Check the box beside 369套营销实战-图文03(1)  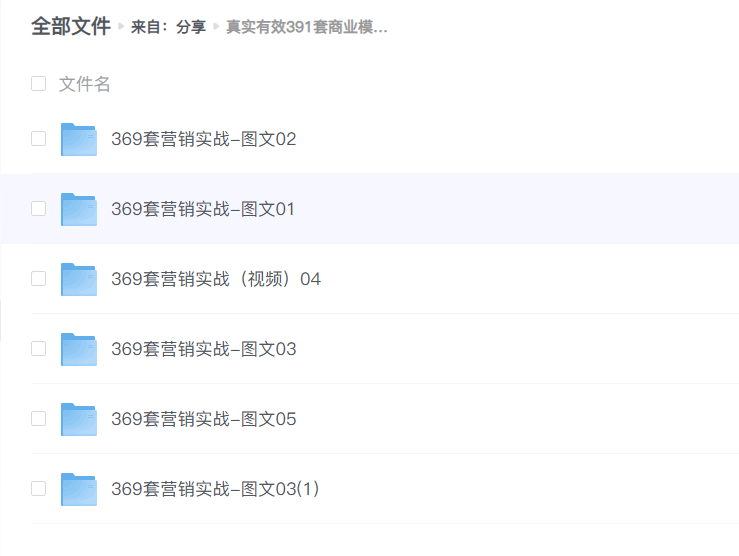[39, 489]
